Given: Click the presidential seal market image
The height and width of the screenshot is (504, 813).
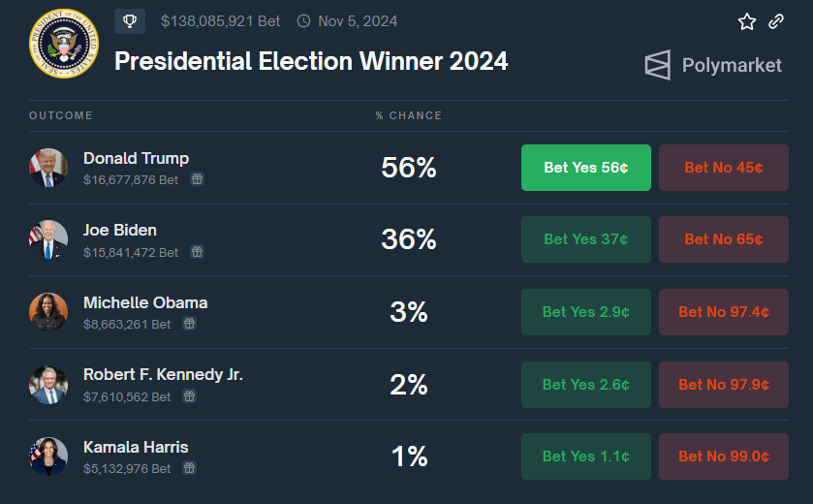Looking at the screenshot, I should click(x=64, y=44).
